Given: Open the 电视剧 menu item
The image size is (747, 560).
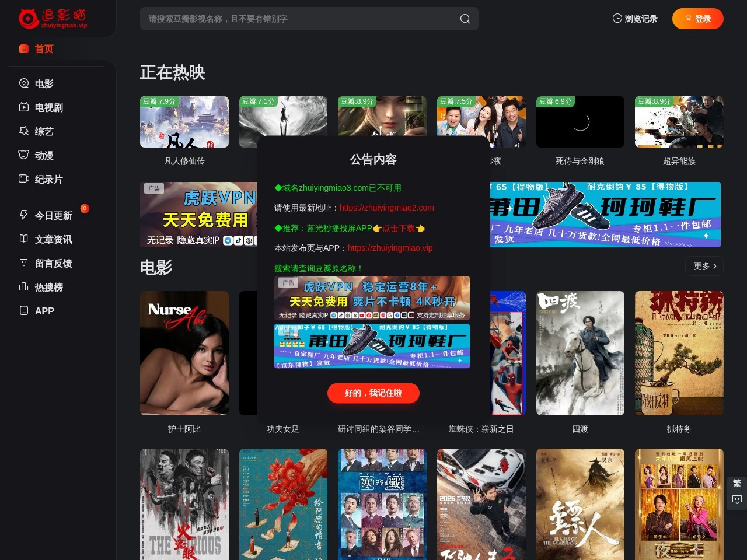Looking at the screenshot, I should [49, 107].
